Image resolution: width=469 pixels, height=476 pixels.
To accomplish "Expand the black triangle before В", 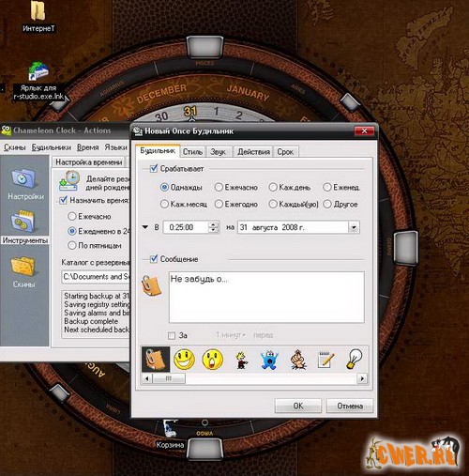I will point(144,227).
